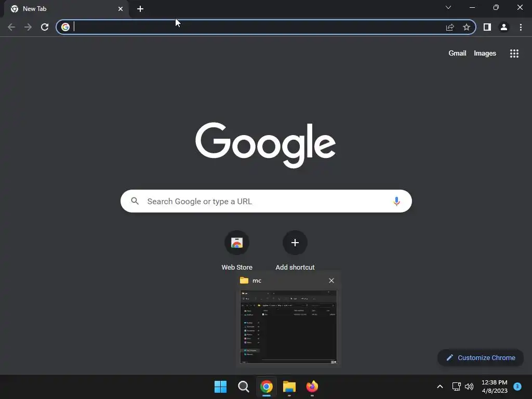Share this page icon in address bar

(x=450, y=27)
